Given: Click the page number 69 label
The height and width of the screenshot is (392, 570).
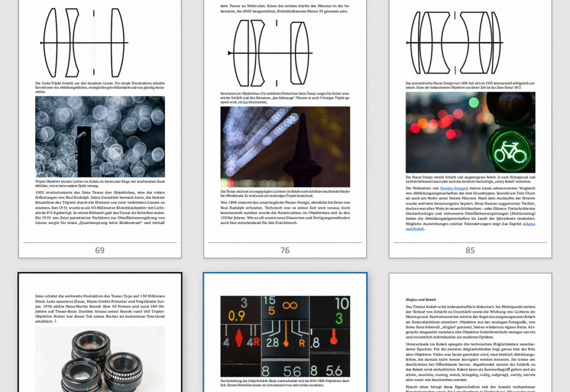Looking at the screenshot, I should [x=99, y=250].
